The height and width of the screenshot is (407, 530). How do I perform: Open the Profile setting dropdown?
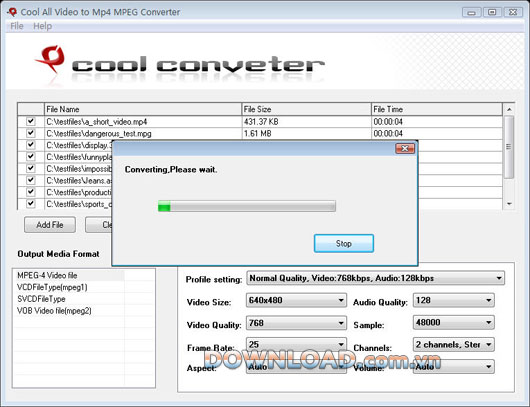click(x=376, y=278)
